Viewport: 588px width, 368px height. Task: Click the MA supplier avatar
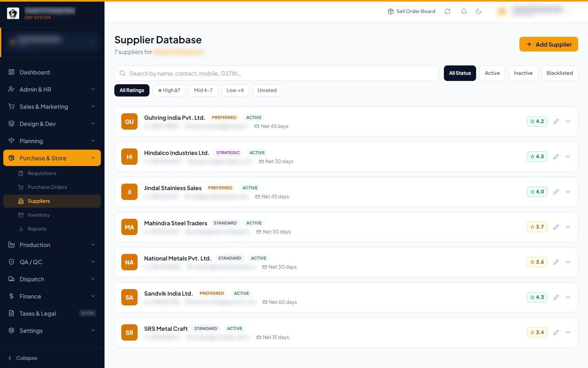click(129, 227)
